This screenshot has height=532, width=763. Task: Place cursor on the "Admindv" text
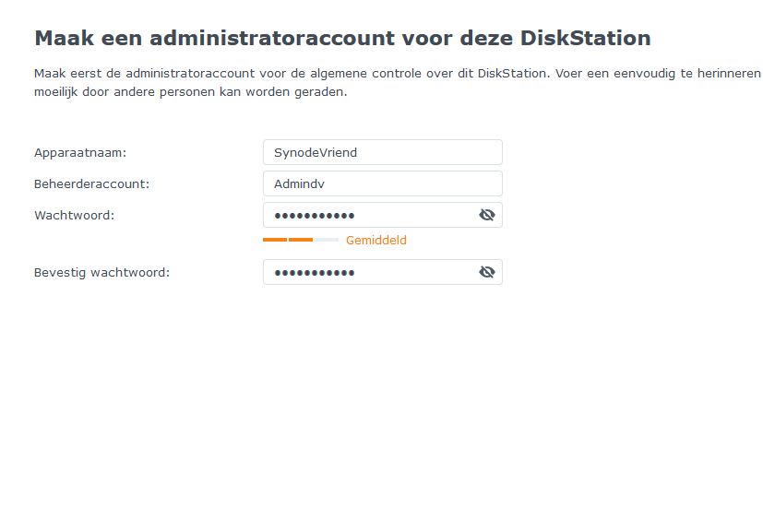click(x=299, y=183)
